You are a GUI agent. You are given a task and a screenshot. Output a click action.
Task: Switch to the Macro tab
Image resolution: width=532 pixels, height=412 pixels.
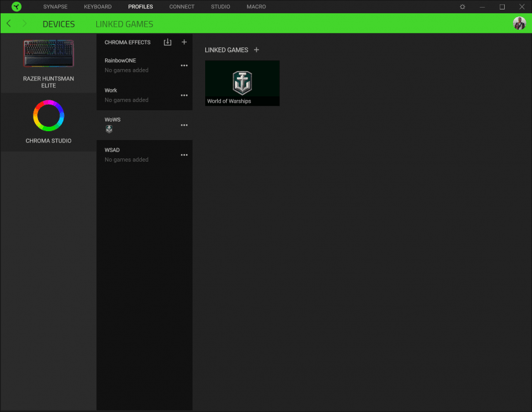256,7
